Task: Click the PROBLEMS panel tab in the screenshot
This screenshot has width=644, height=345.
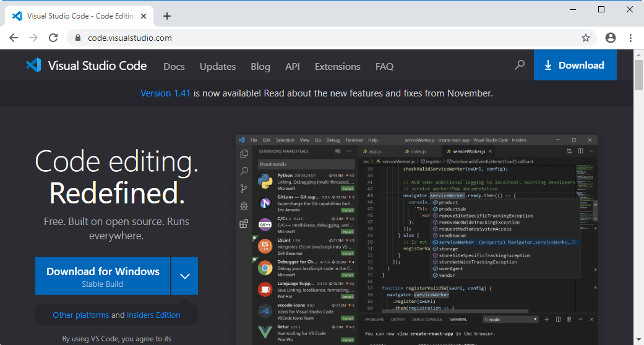Action: 374,320
